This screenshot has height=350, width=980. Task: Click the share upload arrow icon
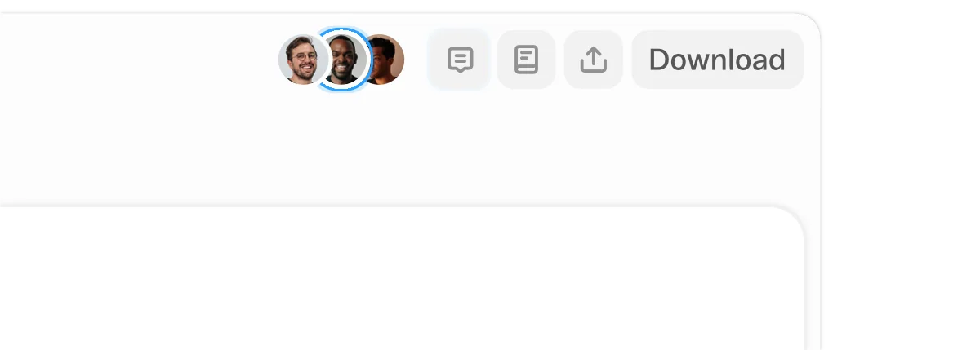click(594, 60)
